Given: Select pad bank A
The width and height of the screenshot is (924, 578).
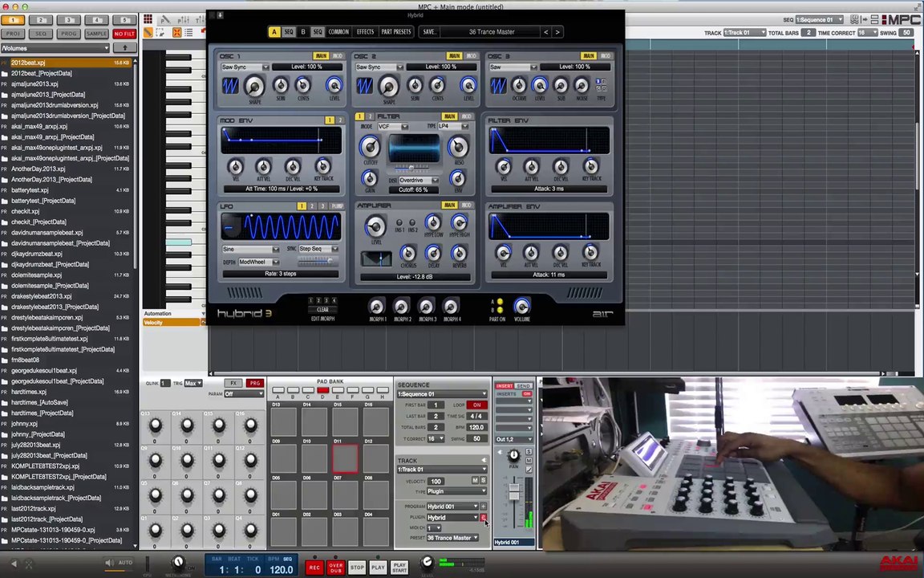Looking at the screenshot, I should [x=278, y=390].
